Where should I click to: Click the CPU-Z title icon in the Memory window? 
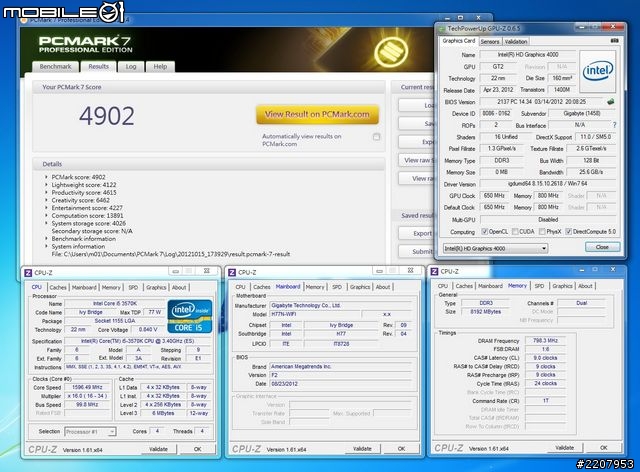(434, 272)
